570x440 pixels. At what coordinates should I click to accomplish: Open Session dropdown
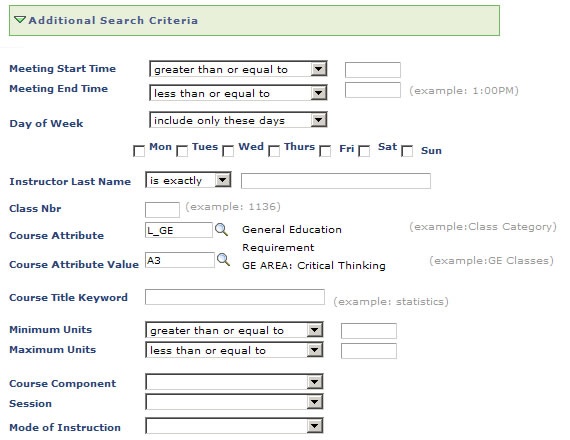[234, 402]
